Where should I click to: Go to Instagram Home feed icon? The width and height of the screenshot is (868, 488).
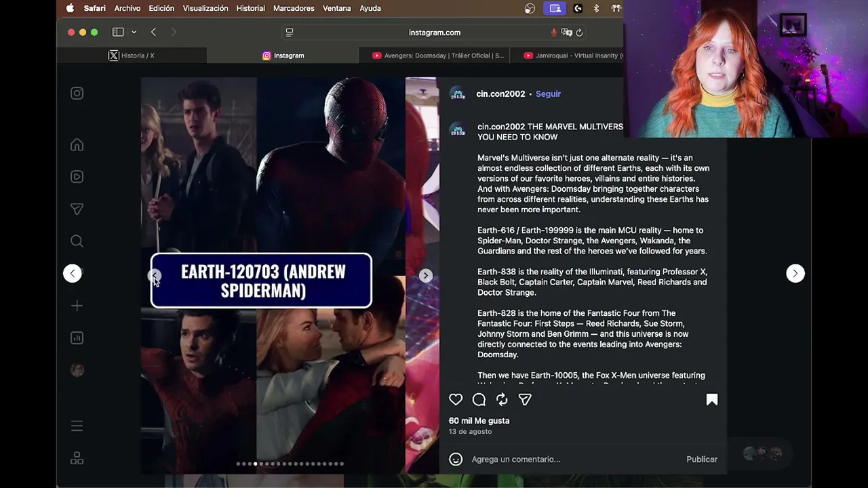(77, 144)
